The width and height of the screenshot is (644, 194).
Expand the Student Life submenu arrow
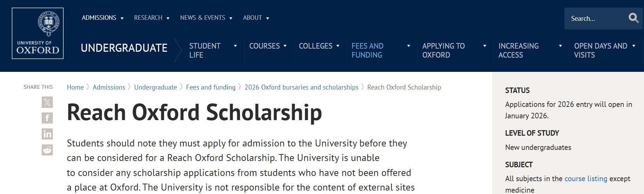pos(235,46)
